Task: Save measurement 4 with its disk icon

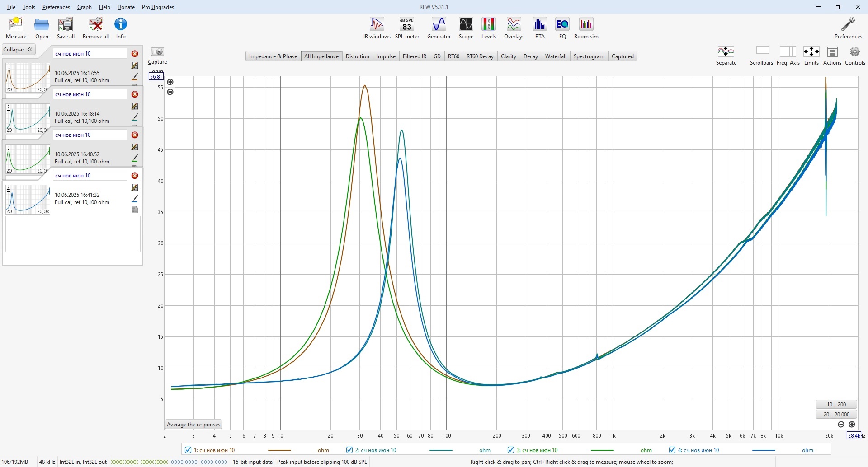Action: 135,187
